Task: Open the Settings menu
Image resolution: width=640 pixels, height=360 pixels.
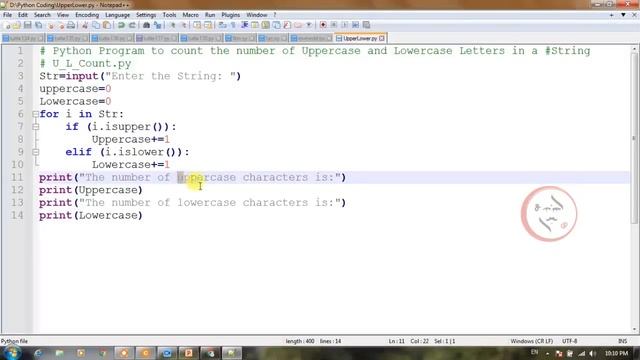Action: coord(146,15)
